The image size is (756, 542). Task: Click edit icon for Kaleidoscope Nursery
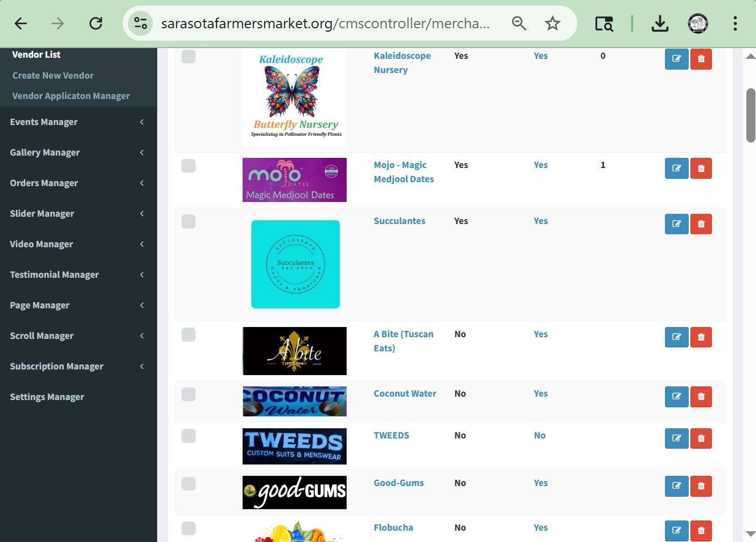[x=676, y=59]
